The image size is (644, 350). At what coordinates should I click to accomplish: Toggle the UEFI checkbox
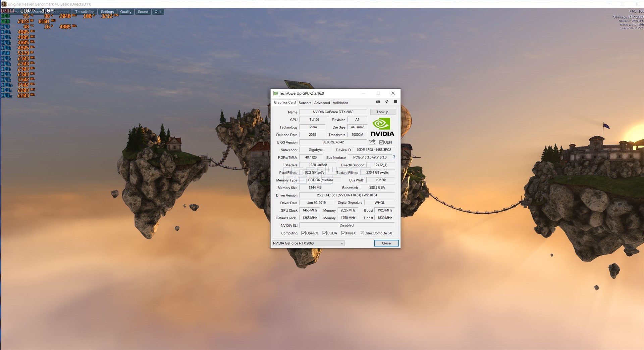[x=381, y=142]
